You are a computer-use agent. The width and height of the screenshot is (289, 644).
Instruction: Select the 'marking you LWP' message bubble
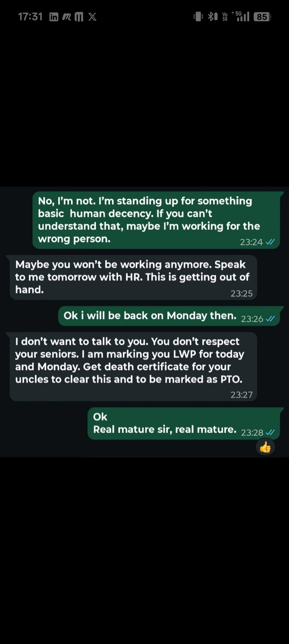133,367
